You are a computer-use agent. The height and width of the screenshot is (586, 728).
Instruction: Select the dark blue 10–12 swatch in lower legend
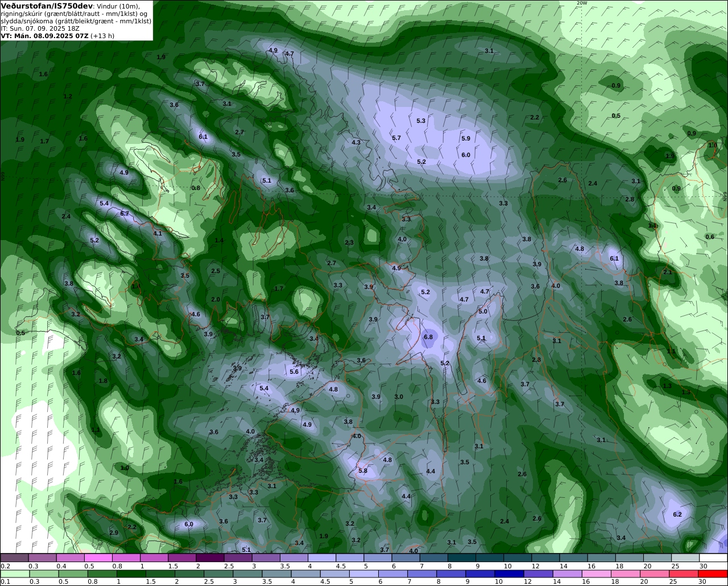coord(508,574)
